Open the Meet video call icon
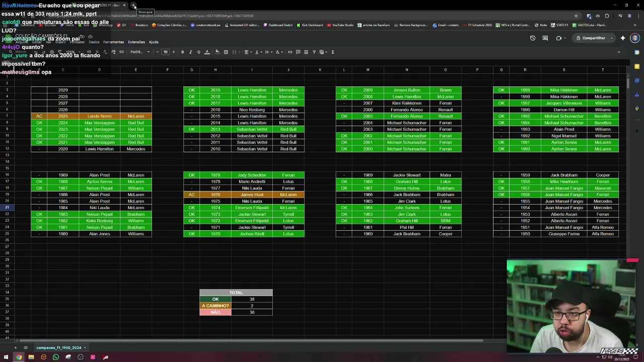The height and width of the screenshot is (362, 644). click(x=559, y=38)
